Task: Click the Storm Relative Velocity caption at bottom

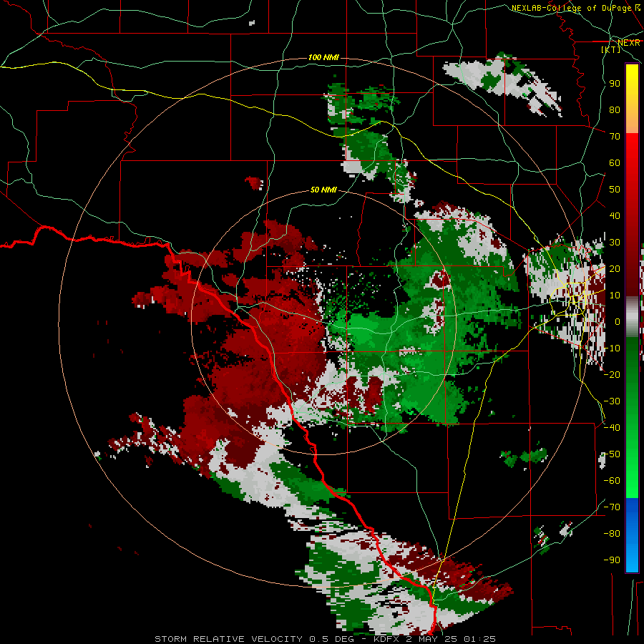Action: (326, 639)
